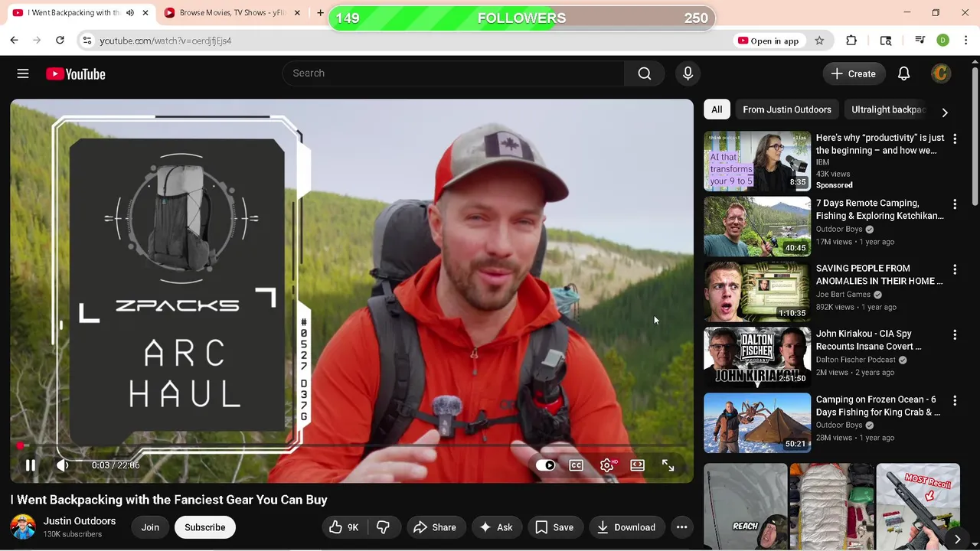980x551 pixels.
Task: Dislike the video with thumbs down
Action: 384,527
